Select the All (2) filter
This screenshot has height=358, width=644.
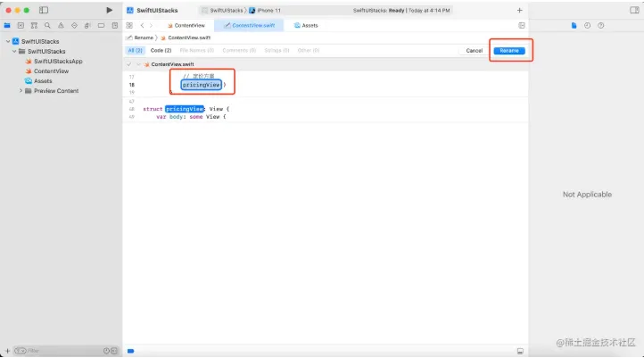tap(135, 50)
